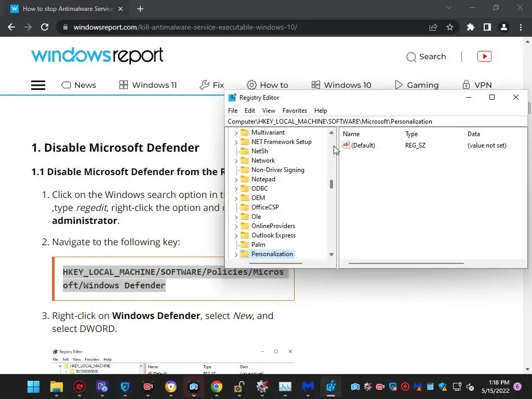This screenshot has width=532, height=399.
Task: Open the Gaming section link
Action: click(417, 85)
